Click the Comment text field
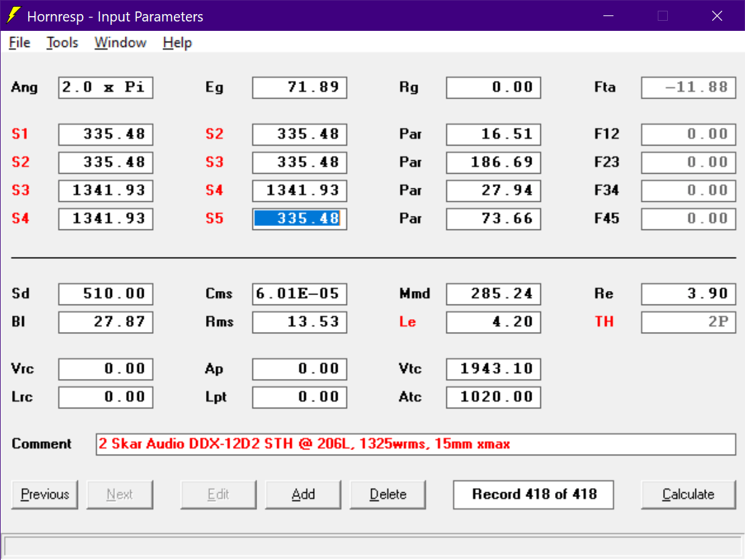 415,444
